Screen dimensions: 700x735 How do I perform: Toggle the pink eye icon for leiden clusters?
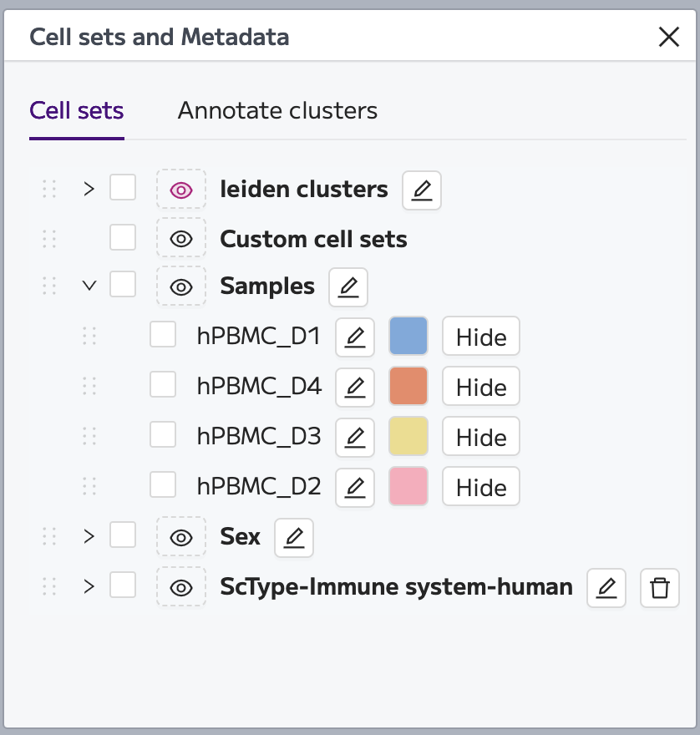pyautogui.click(x=181, y=190)
